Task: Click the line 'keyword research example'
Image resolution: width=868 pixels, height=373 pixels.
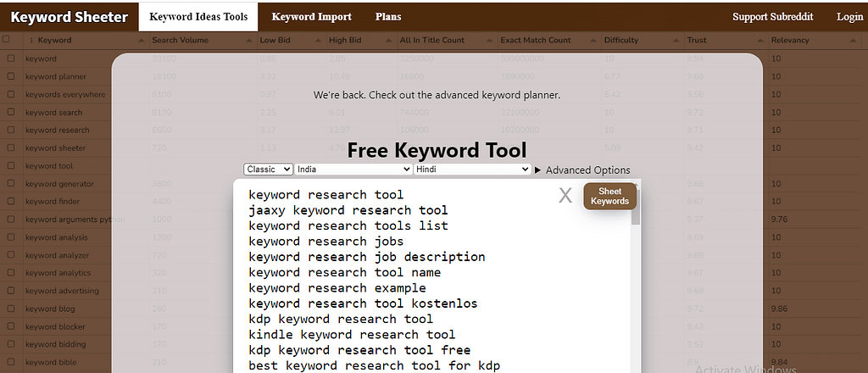Action: (337, 287)
